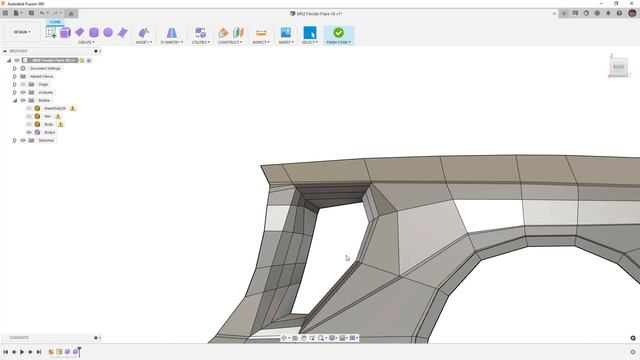Open the Finish Form dropdown label
The width and height of the screenshot is (640, 360).
[x=338, y=42]
